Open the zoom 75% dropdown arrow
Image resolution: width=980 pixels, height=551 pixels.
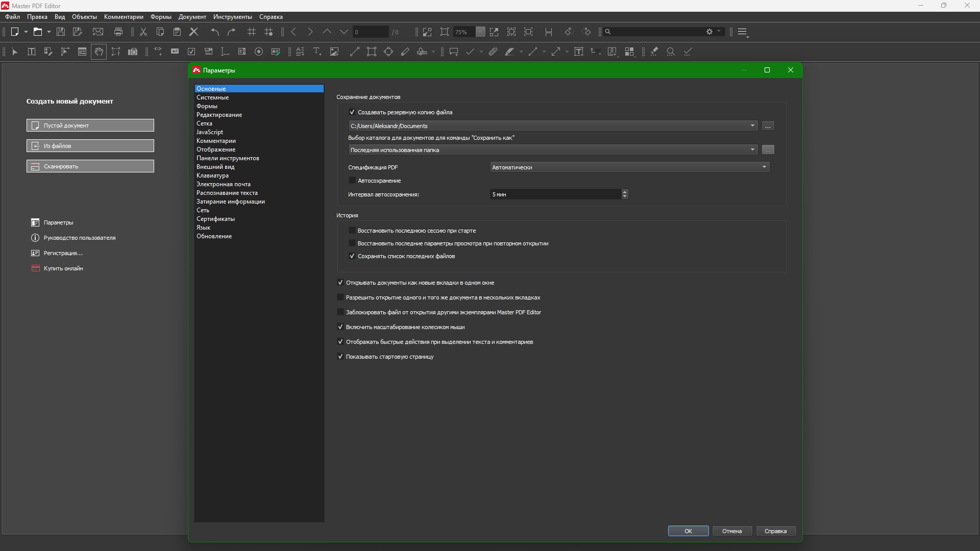pyautogui.click(x=480, y=32)
